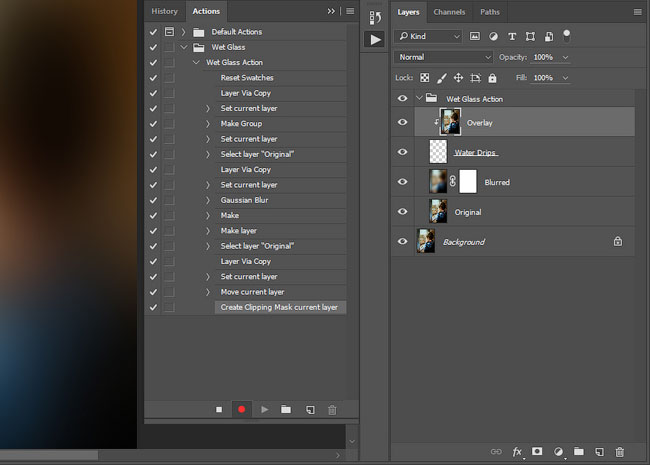Select the Create Clipping Mask current layer step
650x465 pixels.
coord(280,307)
